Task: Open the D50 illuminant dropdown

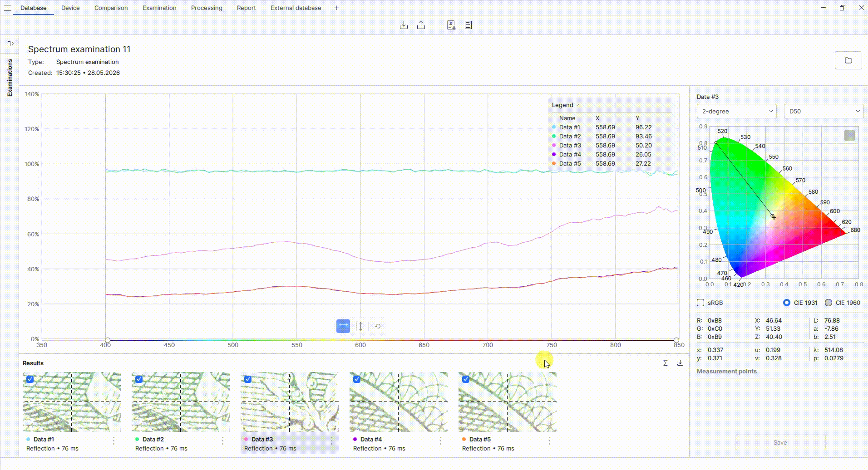Action: coord(824,111)
